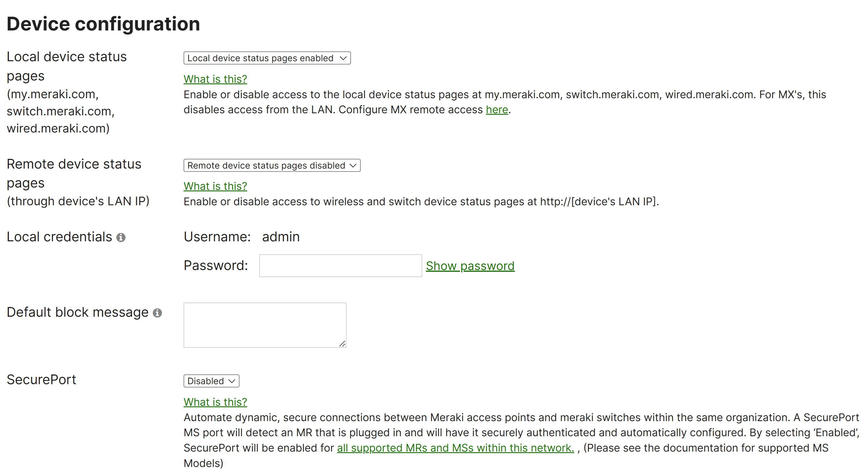Expand the SecurePort Disabled dropdown
The image size is (868, 472).
tap(211, 381)
